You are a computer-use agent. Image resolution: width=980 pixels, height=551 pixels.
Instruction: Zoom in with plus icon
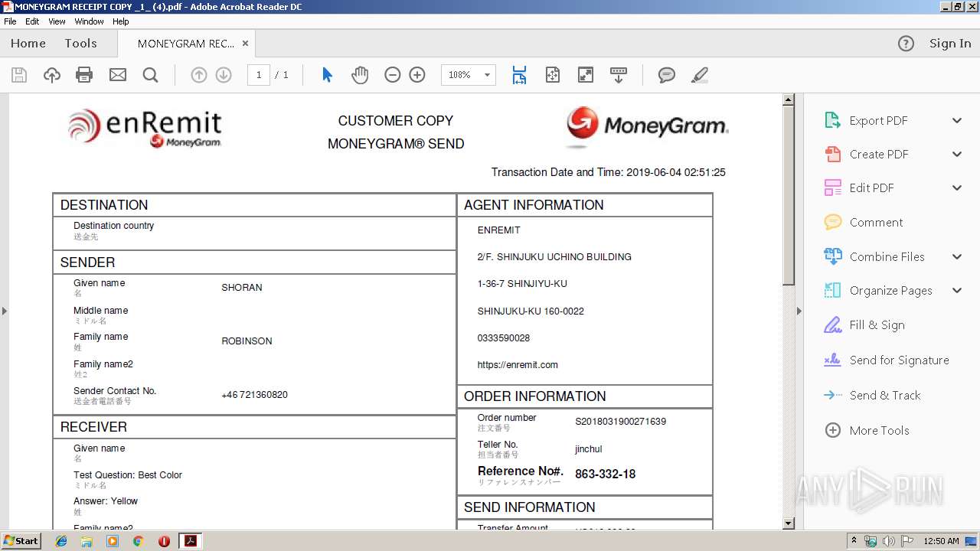click(417, 74)
